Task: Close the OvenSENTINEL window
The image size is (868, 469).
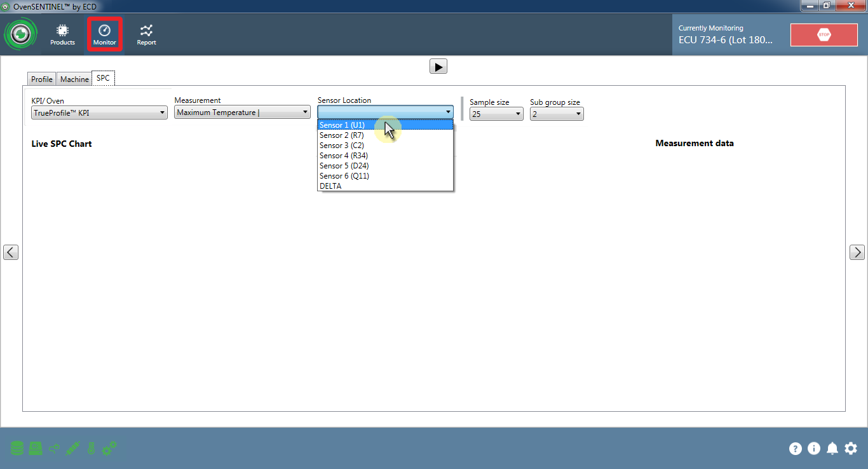Action: coord(851,5)
